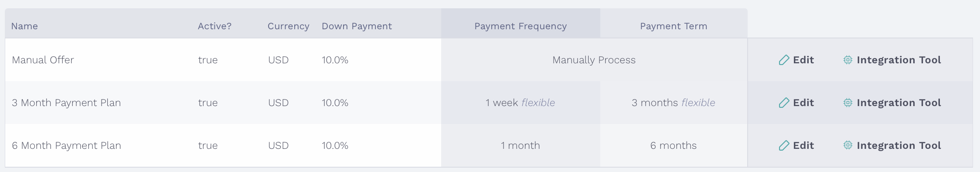Select the 3 Month Payment Plan name
980x172 pixels.
tap(66, 103)
